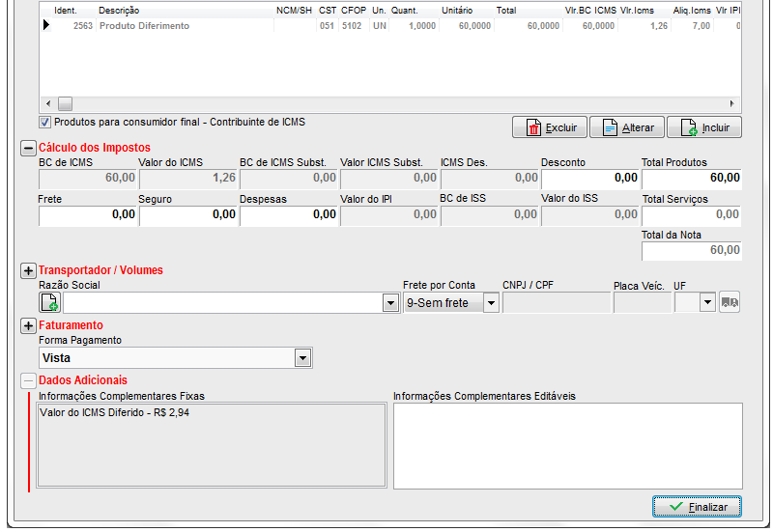Click Incluir to add a product

tap(704, 127)
